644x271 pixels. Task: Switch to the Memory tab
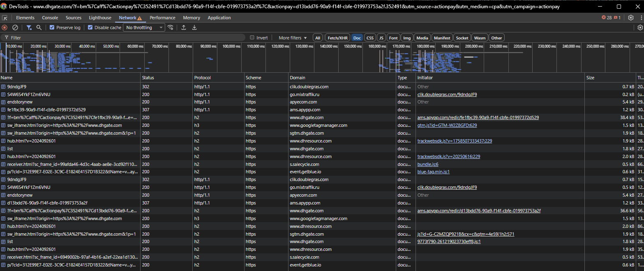click(x=192, y=18)
